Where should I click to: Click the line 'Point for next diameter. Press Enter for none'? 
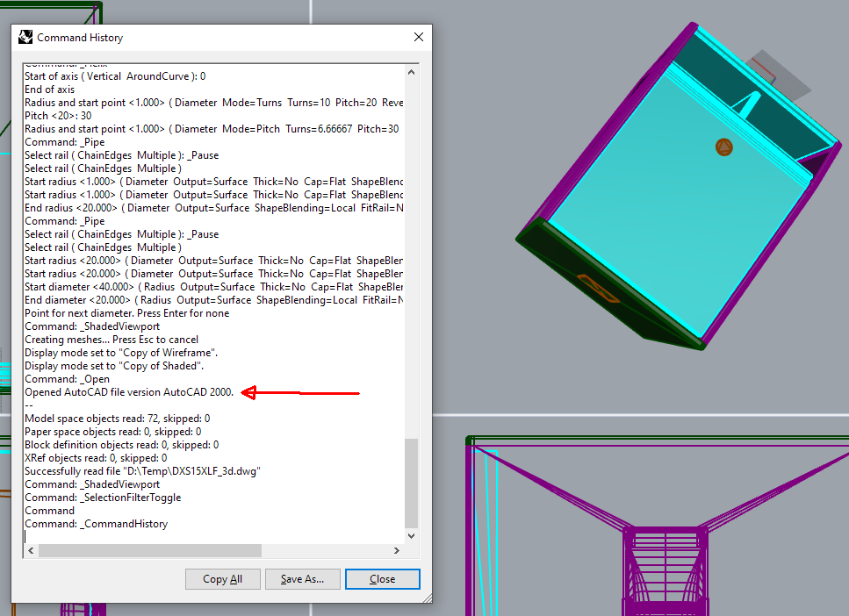pyautogui.click(x=126, y=313)
